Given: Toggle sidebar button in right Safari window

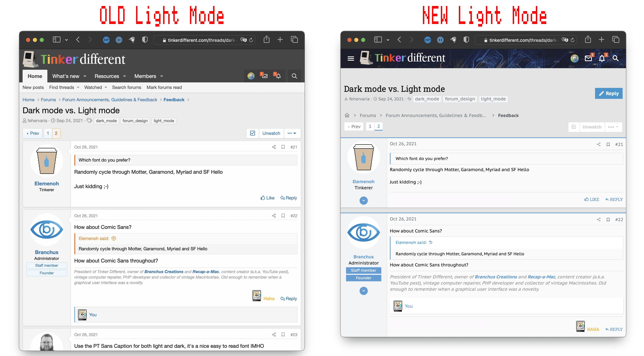Looking at the screenshot, I should 378,40.
